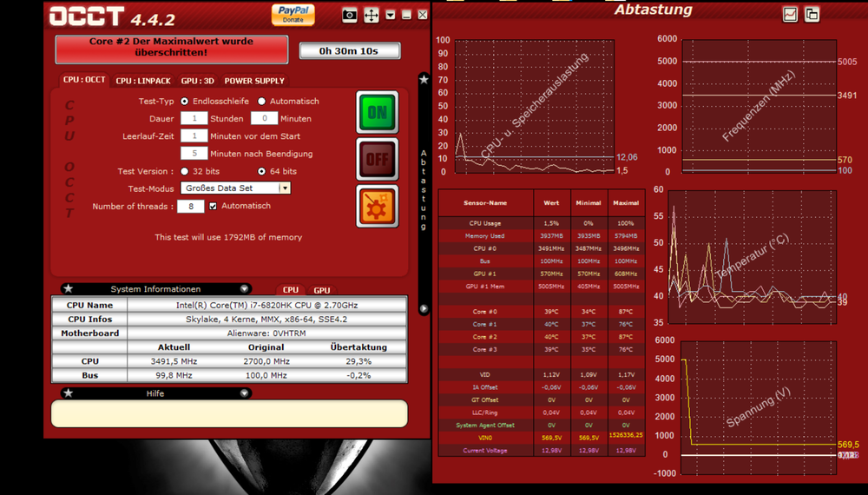This screenshot has height=495, width=868.
Task: Click the camera screenshot icon
Action: pyautogui.click(x=350, y=15)
